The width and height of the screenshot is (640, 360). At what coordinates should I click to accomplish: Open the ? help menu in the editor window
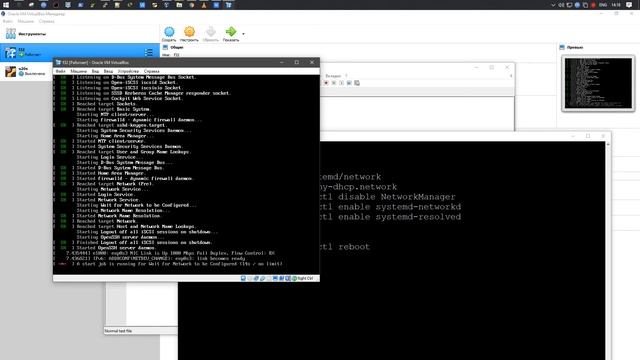pyautogui.click(x=347, y=76)
